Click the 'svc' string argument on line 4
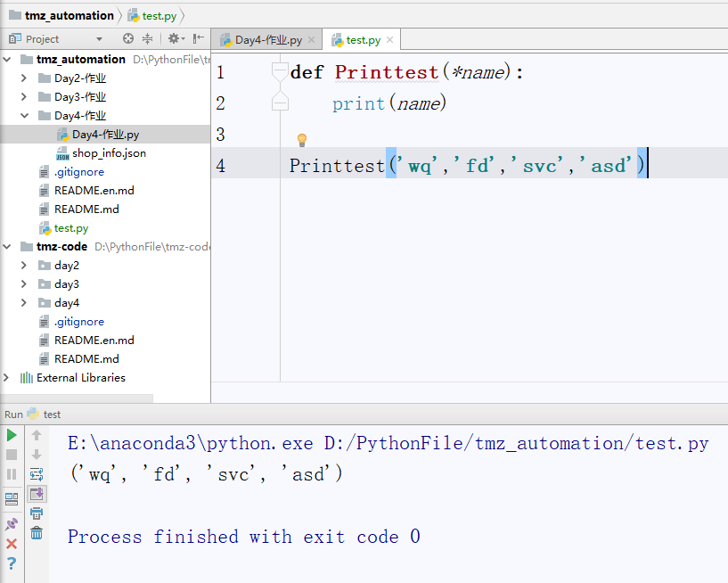The image size is (728, 583). coord(536,166)
